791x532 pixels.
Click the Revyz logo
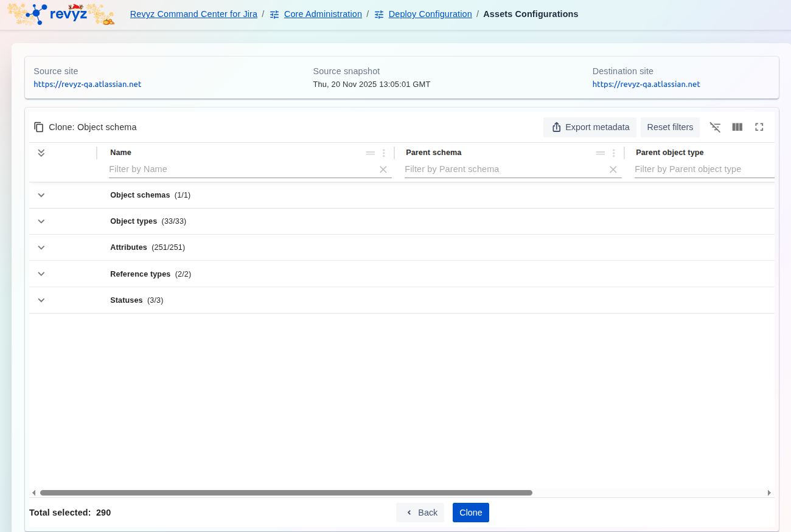click(x=61, y=14)
